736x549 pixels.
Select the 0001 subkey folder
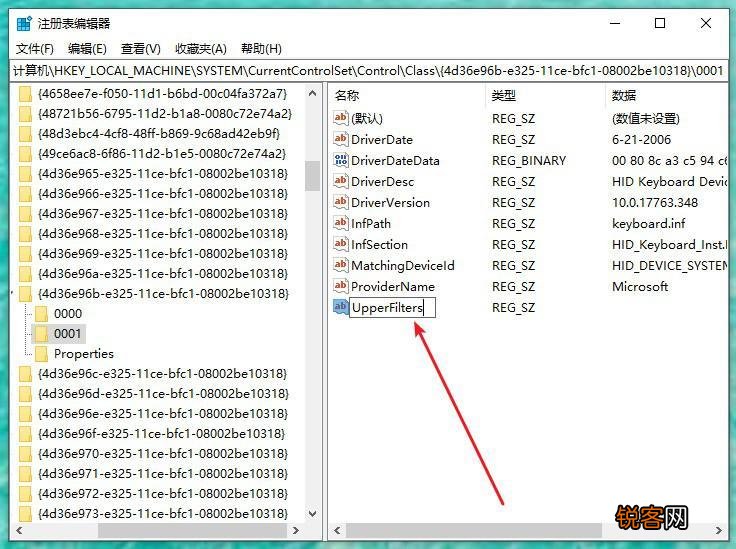tap(67, 334)
